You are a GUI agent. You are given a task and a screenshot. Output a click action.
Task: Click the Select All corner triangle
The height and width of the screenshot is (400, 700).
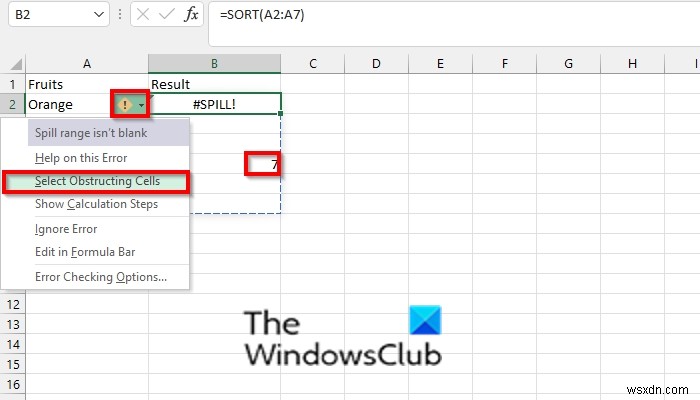(16, 65)
